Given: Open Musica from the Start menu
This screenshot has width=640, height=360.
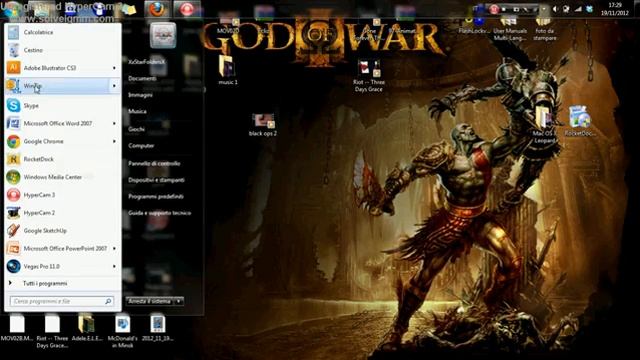Looking at the screenshot, I should point(138,111).
